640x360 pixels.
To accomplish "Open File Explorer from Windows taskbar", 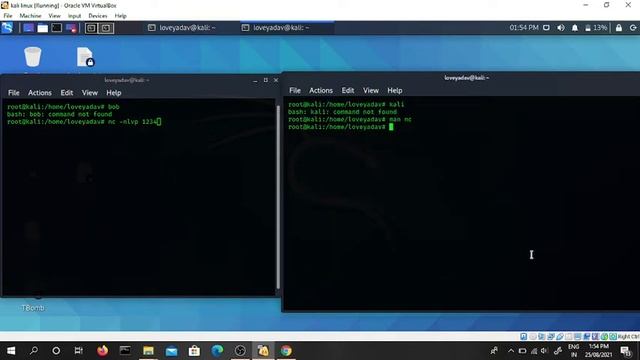I will click(148, 351).
